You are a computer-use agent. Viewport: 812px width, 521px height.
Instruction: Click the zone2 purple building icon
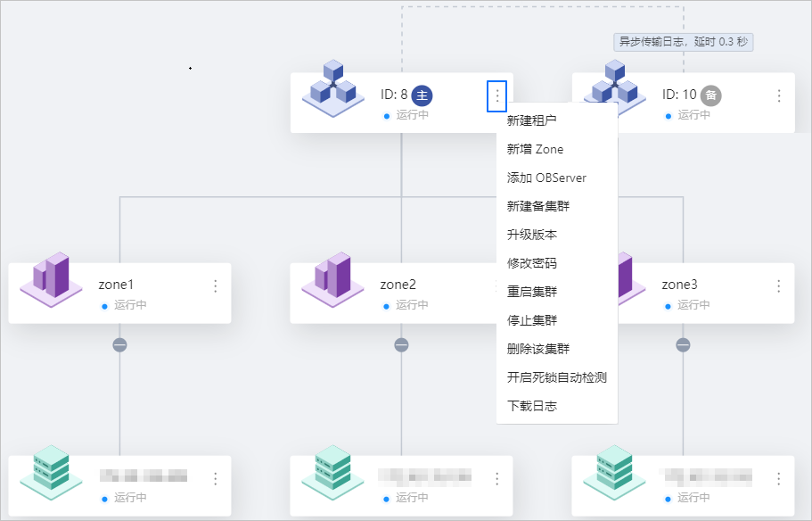[333, 279]
